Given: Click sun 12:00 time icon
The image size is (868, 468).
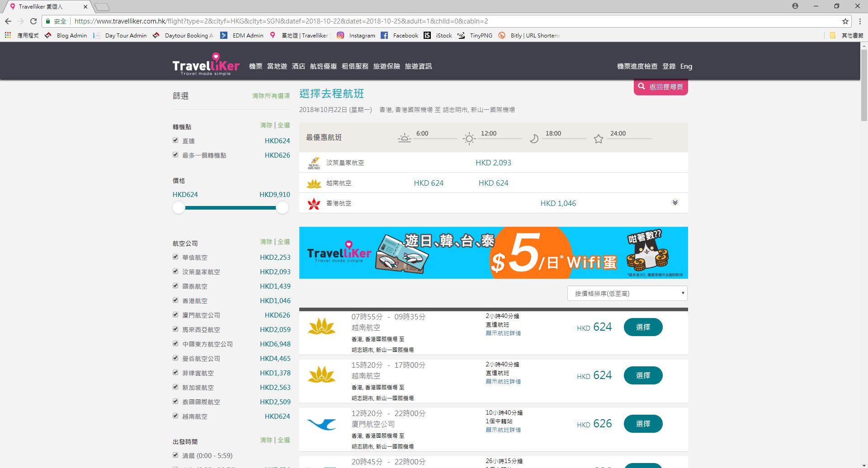Looking at the screenshot, I should pyautogui.click(x=469, y=138).
